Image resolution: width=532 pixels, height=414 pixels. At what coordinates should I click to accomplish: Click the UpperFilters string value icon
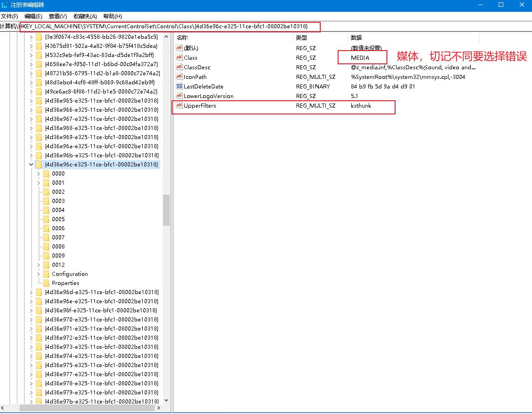pos(179,106)
